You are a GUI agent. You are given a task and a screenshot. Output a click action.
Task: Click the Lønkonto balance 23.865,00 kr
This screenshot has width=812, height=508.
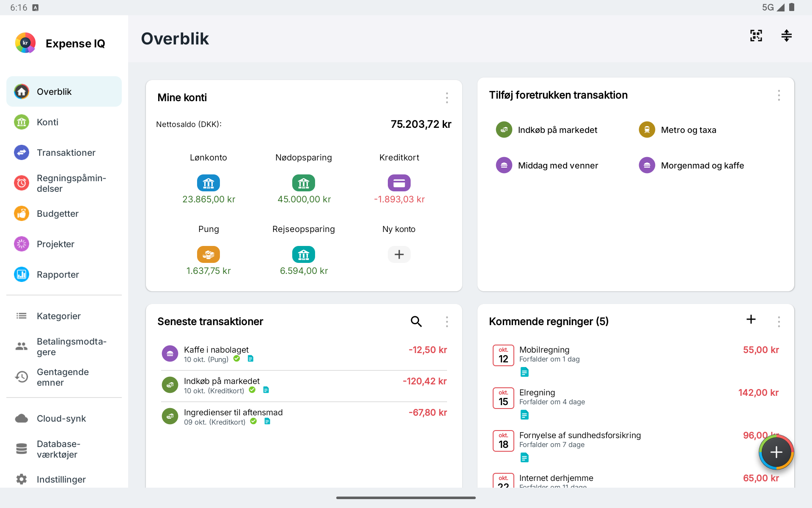[208, 199]
